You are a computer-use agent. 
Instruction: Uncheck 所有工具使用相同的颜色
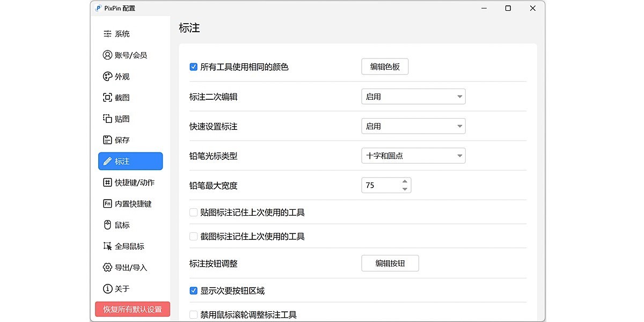(193, 67)
